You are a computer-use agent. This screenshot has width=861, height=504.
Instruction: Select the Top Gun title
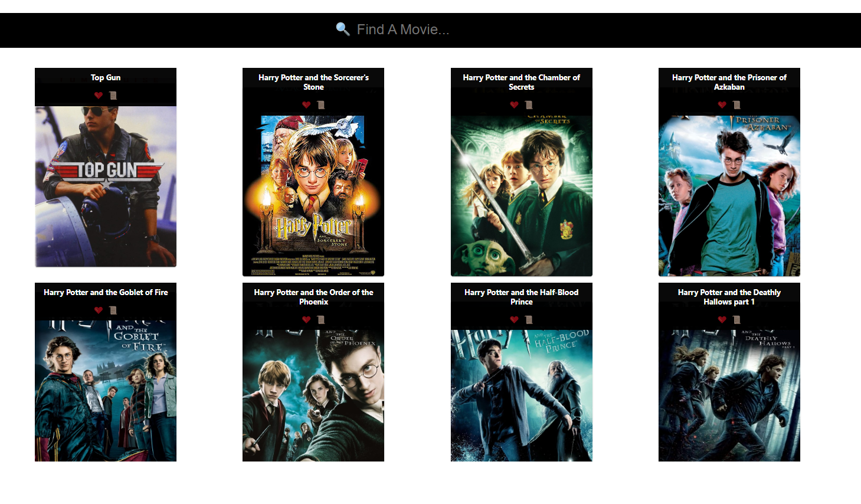(105, 77)
